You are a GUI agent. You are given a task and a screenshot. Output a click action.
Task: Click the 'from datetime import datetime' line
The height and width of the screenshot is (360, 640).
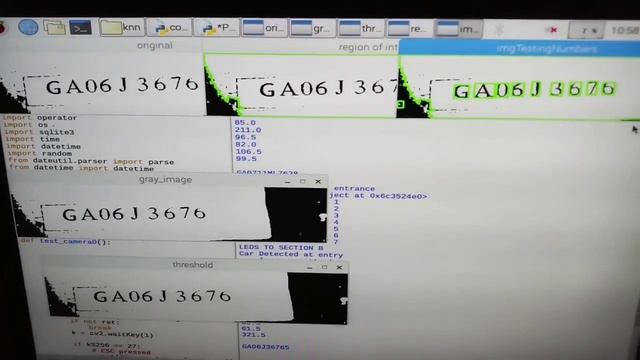(x=82, y=168)
